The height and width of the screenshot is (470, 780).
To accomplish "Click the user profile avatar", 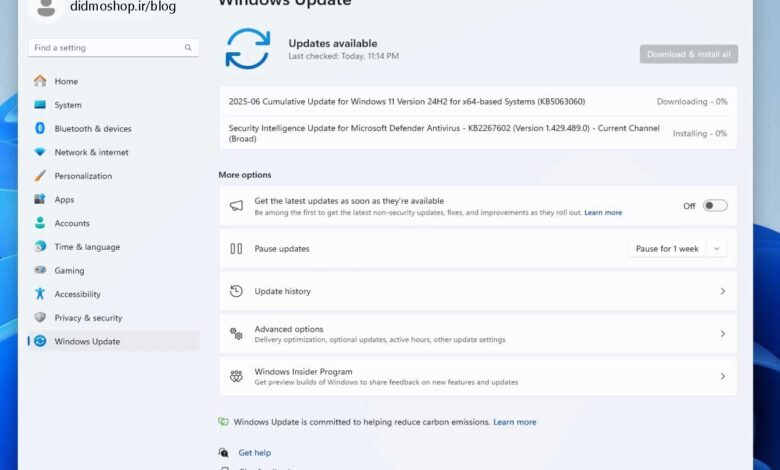I will tap(46, 7).
